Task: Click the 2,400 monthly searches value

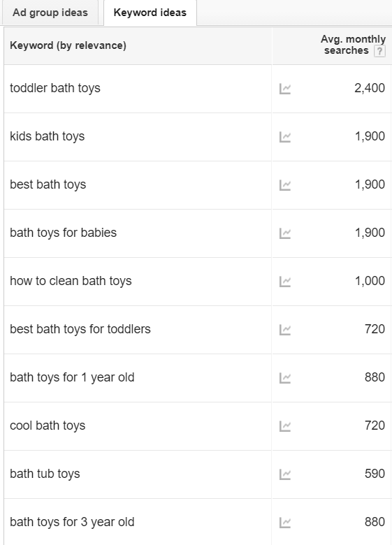Action: [x=370, y=88]
